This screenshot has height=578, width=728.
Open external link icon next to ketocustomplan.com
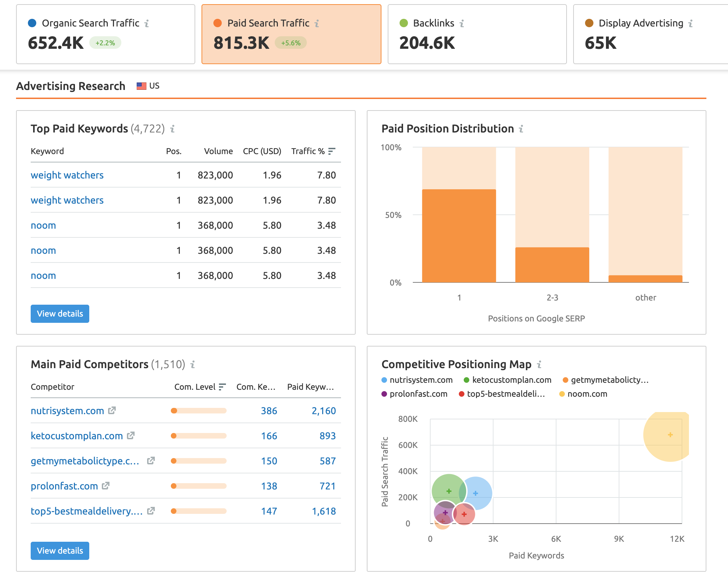pos(131,436)
